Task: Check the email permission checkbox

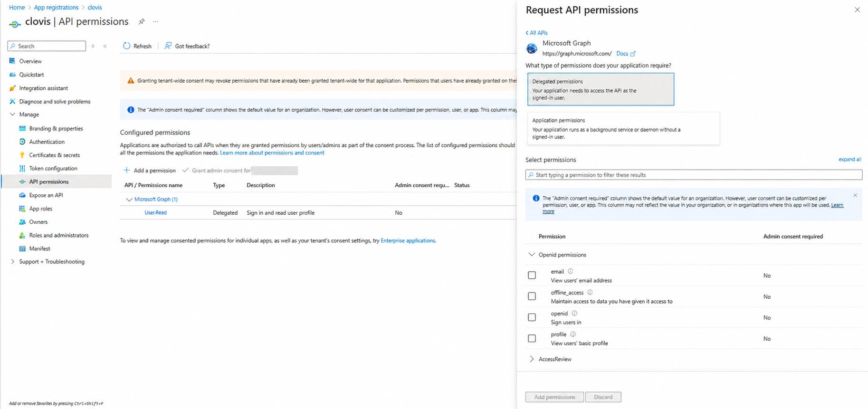Action: coord(532,275)
